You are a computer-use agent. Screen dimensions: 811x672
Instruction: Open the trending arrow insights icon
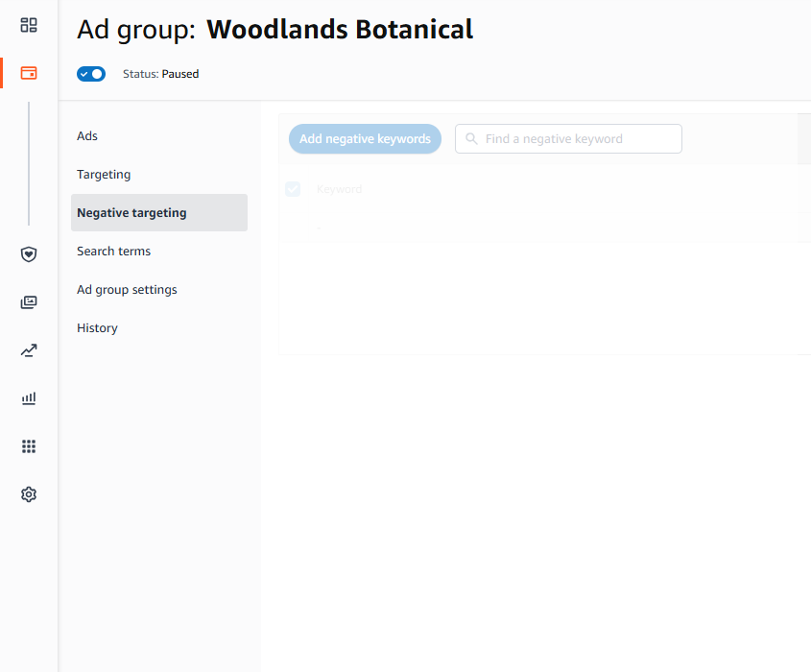point(29,350)
